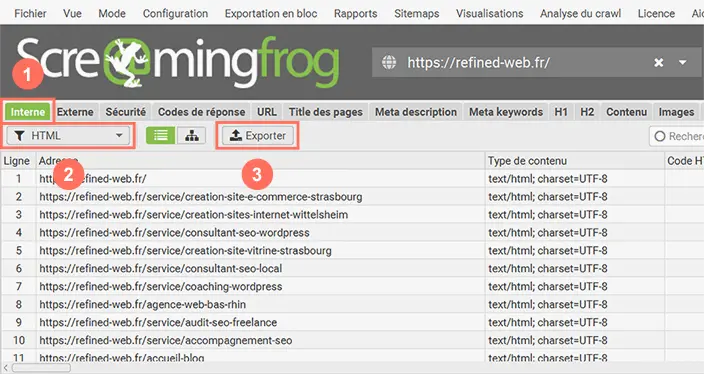Select the Interne tab
This screenshot has width=704, height=374.
click(28, 112)
